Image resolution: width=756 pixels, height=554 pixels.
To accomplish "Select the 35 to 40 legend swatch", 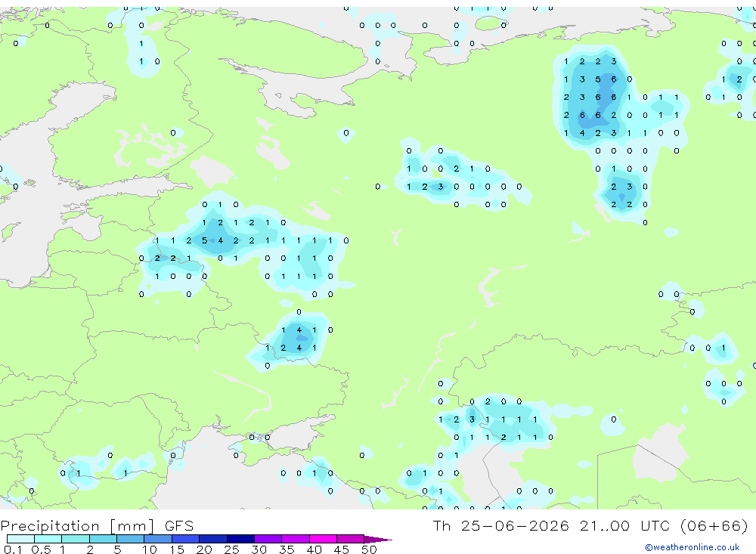I will point(295,539).
